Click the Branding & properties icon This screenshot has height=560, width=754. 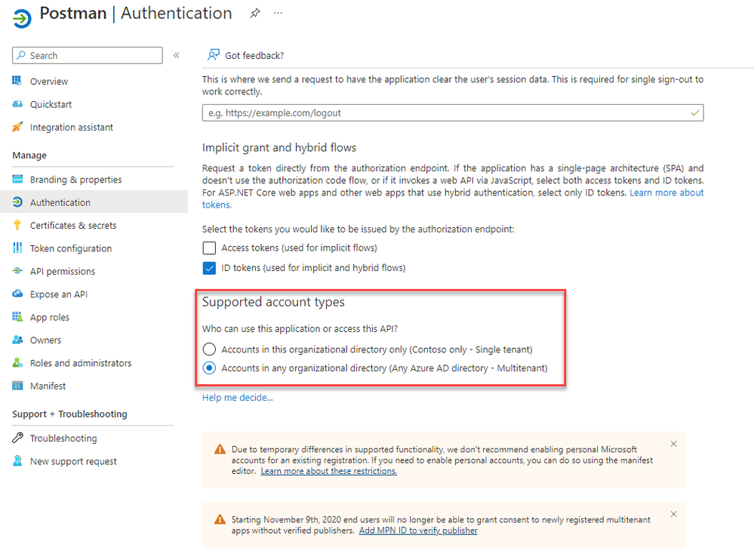tap(17, 180)
